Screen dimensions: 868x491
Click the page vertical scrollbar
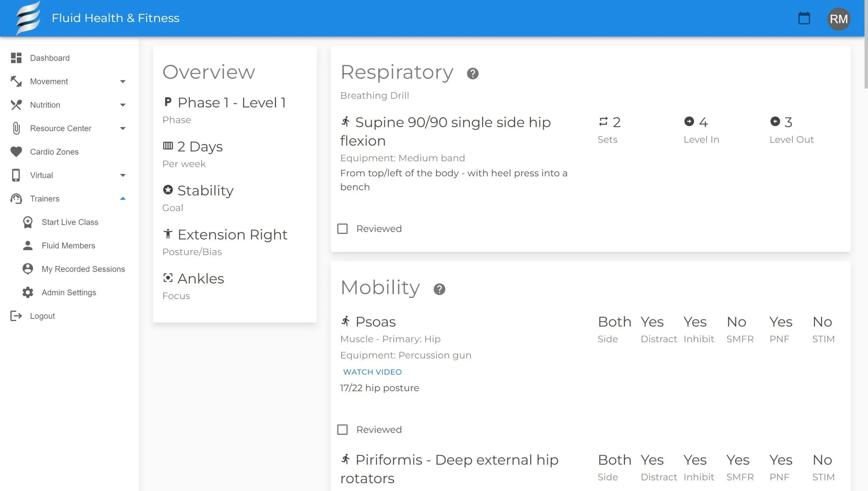866,44
